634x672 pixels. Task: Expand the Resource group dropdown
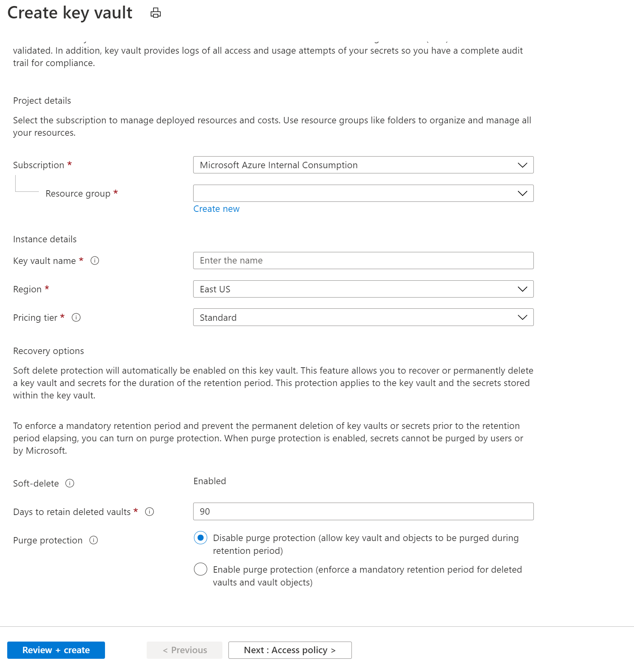(522, 193)
